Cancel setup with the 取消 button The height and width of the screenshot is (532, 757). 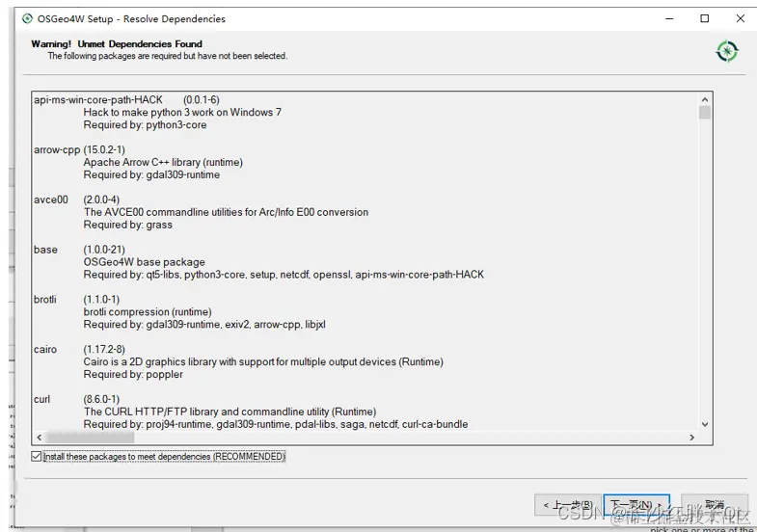tap(715, 505)
